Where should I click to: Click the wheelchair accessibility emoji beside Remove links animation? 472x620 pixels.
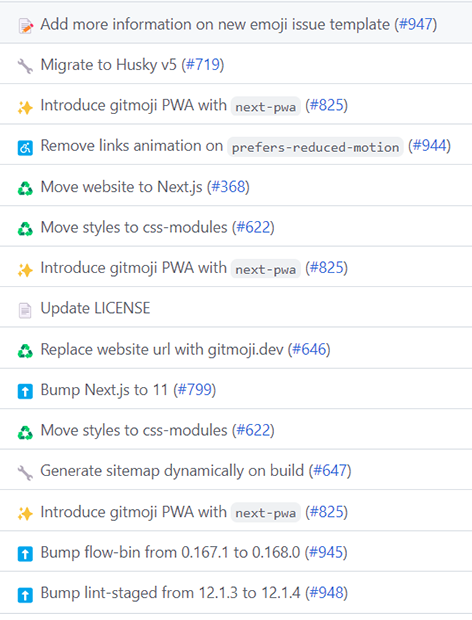pos(25,148)
